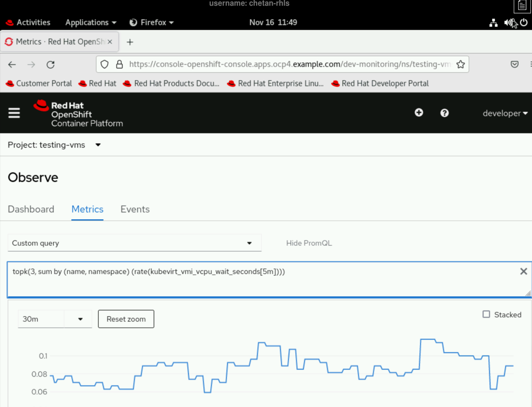The height and width of the screenshot is (407, 532).
Task: Click the Hide PromQL link
Action: [309, 243]
